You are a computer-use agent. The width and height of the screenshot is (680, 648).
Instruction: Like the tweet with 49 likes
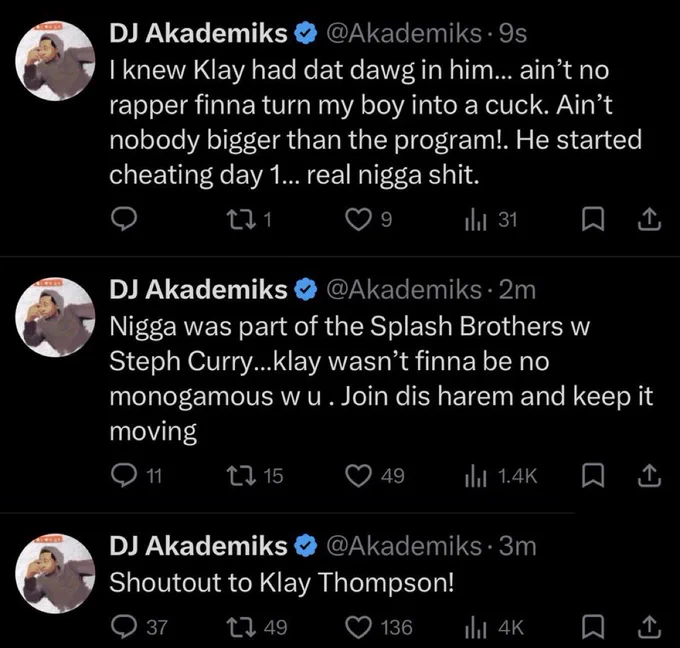(x=375, y=476)
